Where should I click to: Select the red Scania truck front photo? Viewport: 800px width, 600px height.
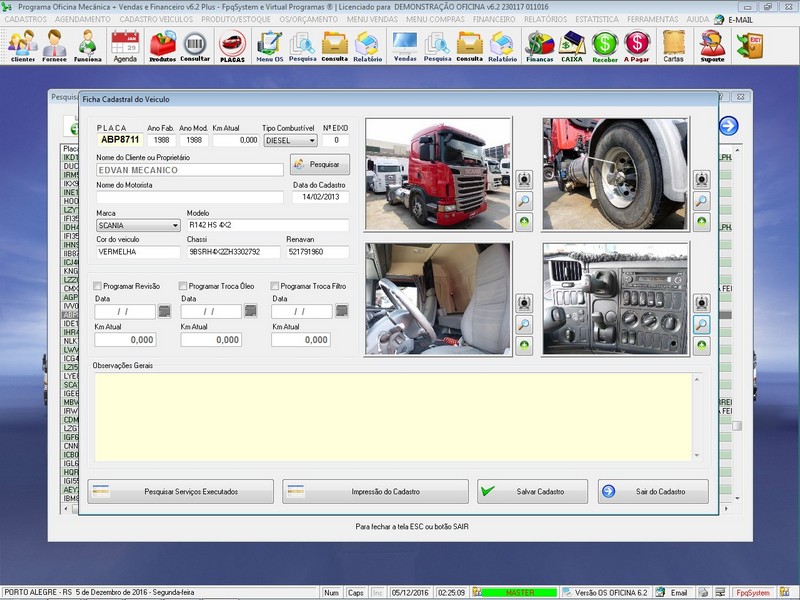point(438,174)
